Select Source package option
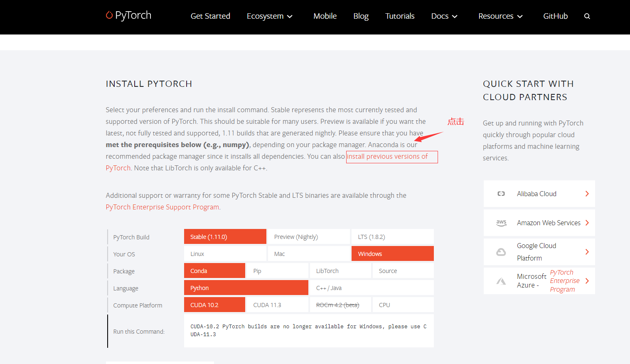The height and width of the screenshot is (364, 630). [403, 271]
